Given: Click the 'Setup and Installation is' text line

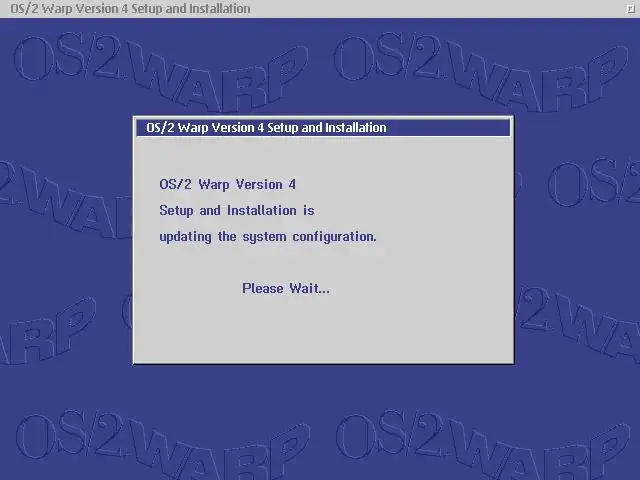Looking at the screenshot, I should coord(237,211).
